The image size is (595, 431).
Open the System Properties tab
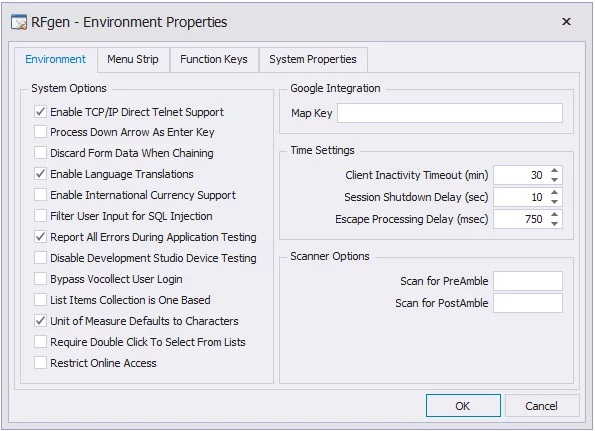click(x=313, y=60)
